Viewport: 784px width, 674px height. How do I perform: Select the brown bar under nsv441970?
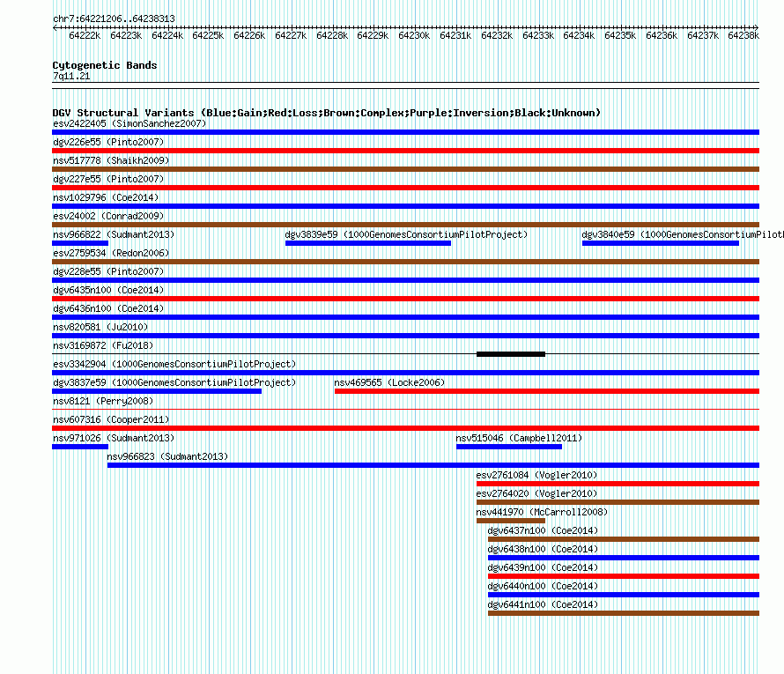pos(511,521)
